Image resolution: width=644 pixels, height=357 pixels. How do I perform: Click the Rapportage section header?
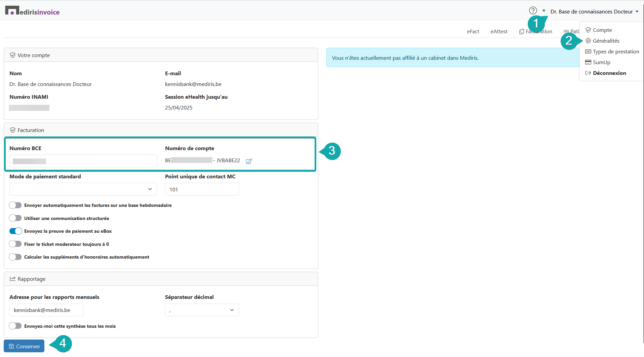(161, 279)
